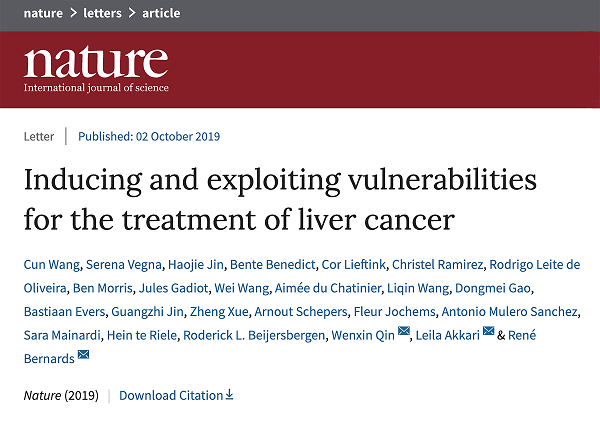600x433 pixels.
Task: Click the Nature journal logo
Action: click(x=96, y=64)
